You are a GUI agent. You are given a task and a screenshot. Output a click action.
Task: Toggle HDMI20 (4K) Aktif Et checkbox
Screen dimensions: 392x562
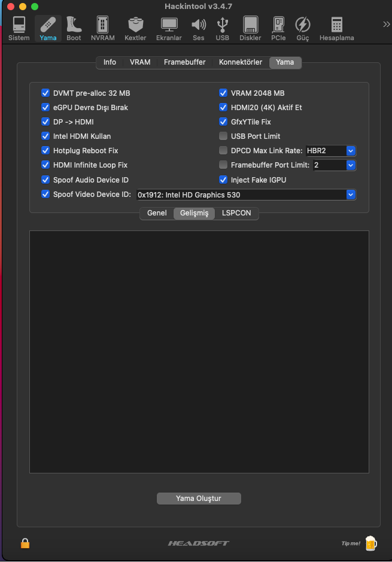(223, 108)
